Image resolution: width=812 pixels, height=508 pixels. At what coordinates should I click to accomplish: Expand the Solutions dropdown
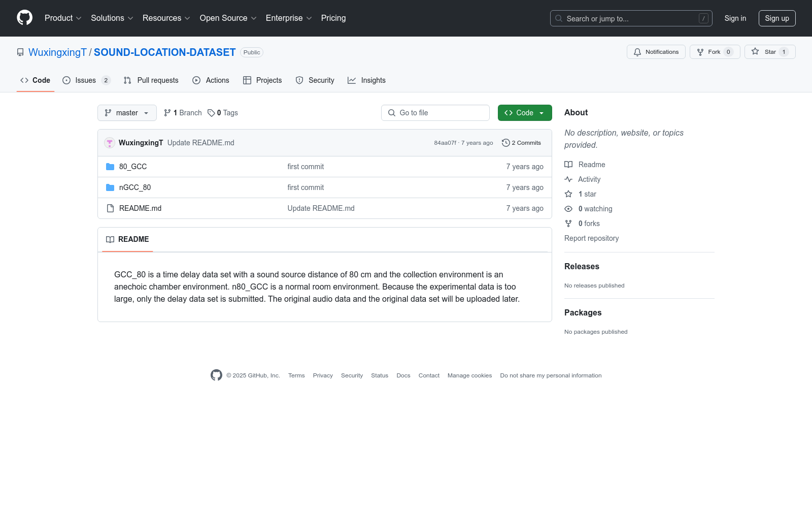click(112, 18)
